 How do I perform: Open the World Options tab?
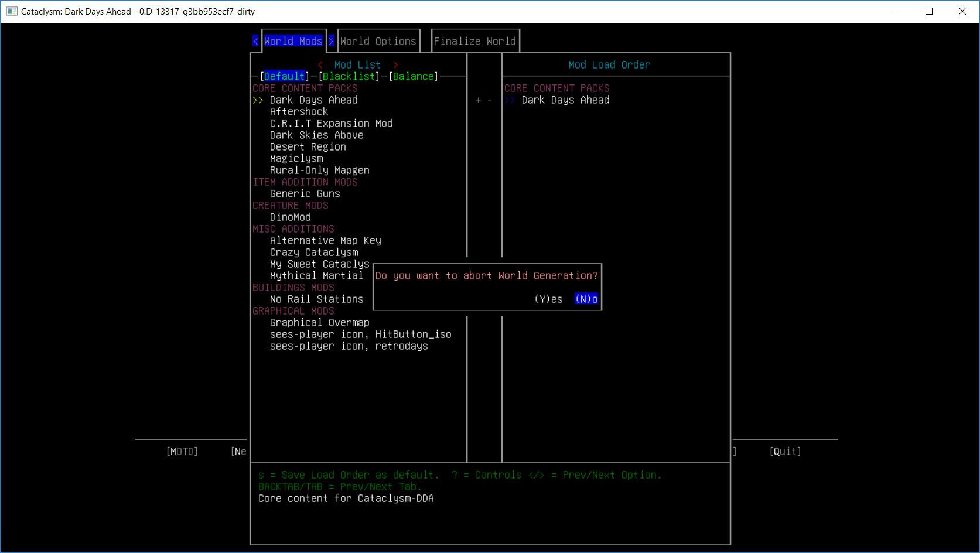point(378,41)
